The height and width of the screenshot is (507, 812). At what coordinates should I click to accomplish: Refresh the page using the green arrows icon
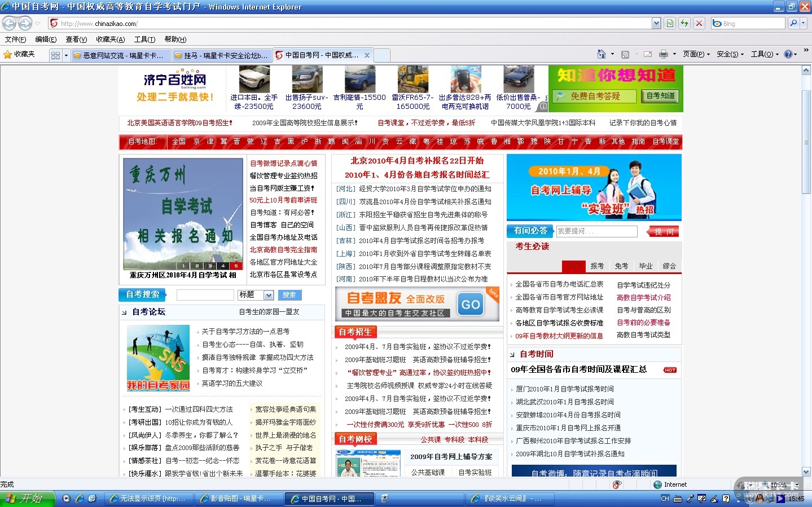point(684,23)
